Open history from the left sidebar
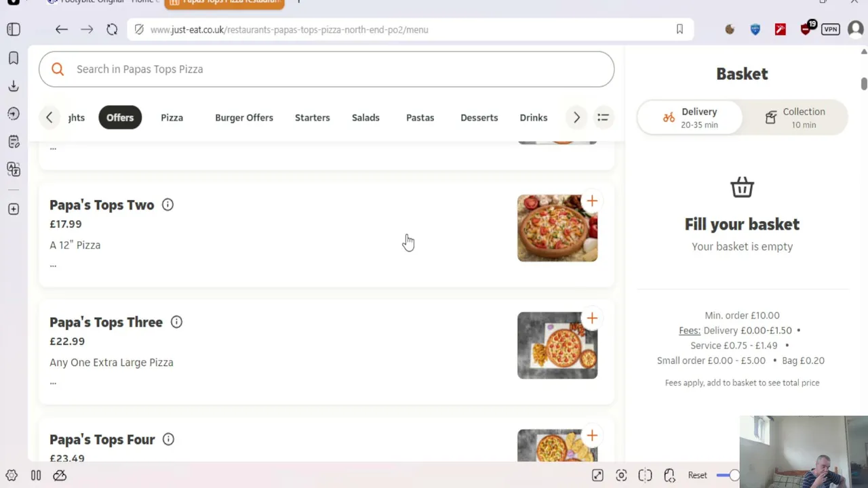The height and width of the screenshot is (488, 868). 14,114
